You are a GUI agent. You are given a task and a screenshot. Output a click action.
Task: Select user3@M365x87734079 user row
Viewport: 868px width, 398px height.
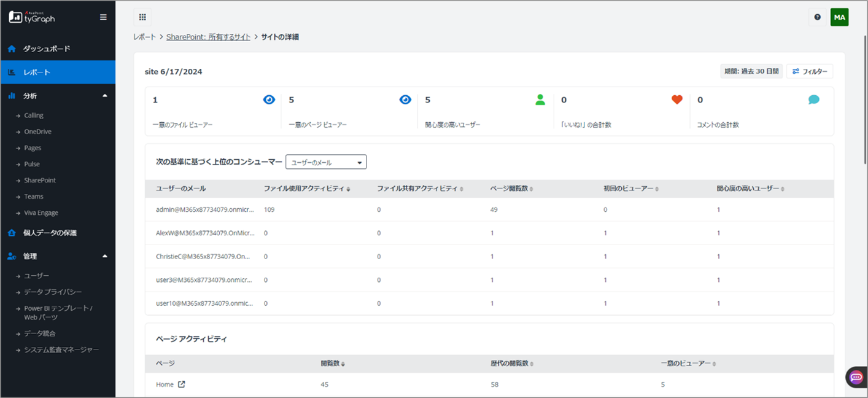(489, 280)
